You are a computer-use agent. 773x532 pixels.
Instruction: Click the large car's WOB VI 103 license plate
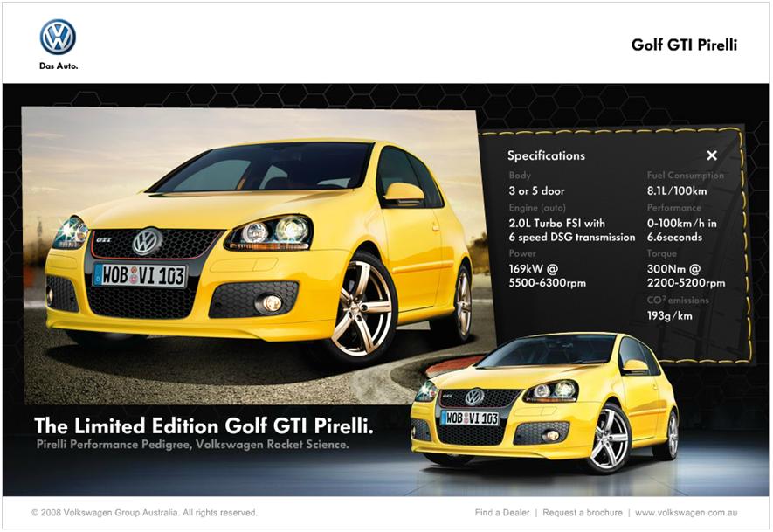click(140, 275)
